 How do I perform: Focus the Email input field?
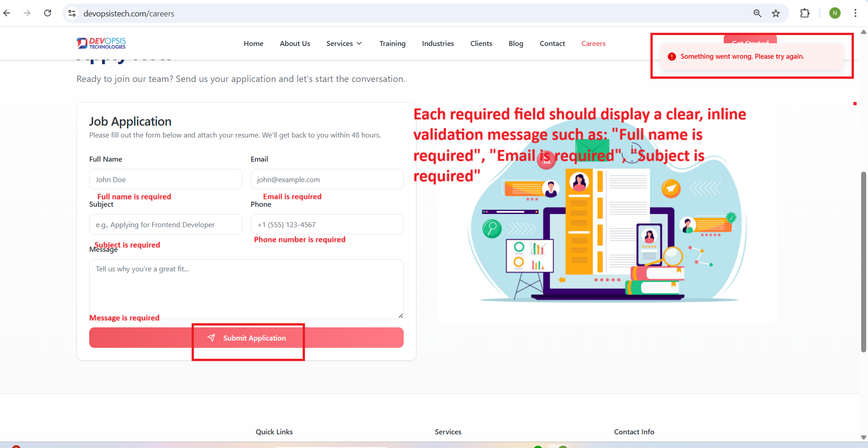coord(327,179)
